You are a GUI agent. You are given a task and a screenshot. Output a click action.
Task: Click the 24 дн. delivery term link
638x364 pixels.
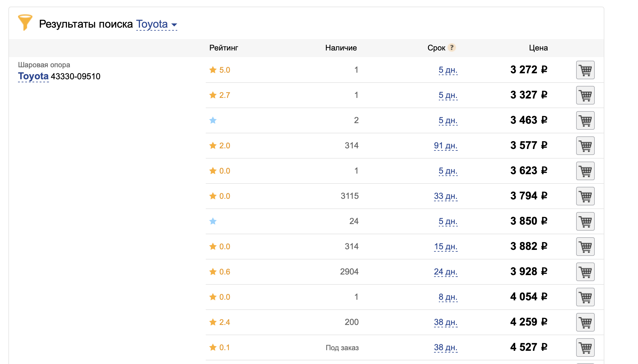[446, 272]
